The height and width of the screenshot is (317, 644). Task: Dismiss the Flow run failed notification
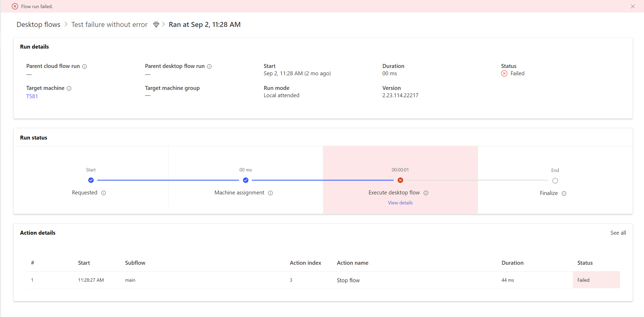pos(633,6)
